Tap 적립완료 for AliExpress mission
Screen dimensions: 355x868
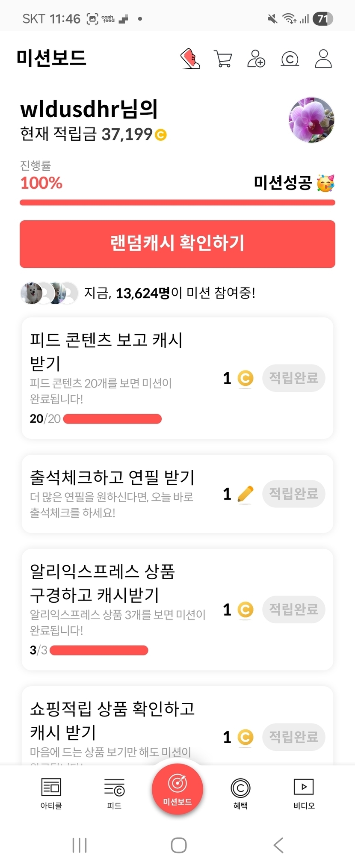(293, 609)
